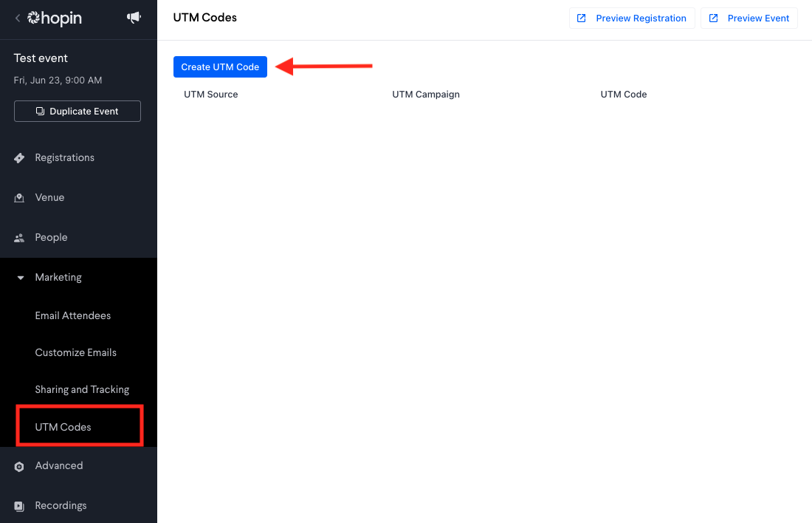The image size is (812, 523).
Task: Click the event date Fri, Jun 23
Action: click(x=58, y=81)
